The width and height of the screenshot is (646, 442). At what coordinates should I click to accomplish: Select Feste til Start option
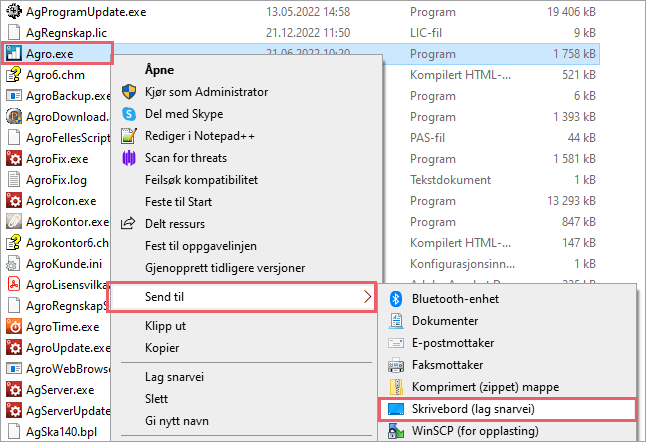(178, 201)
